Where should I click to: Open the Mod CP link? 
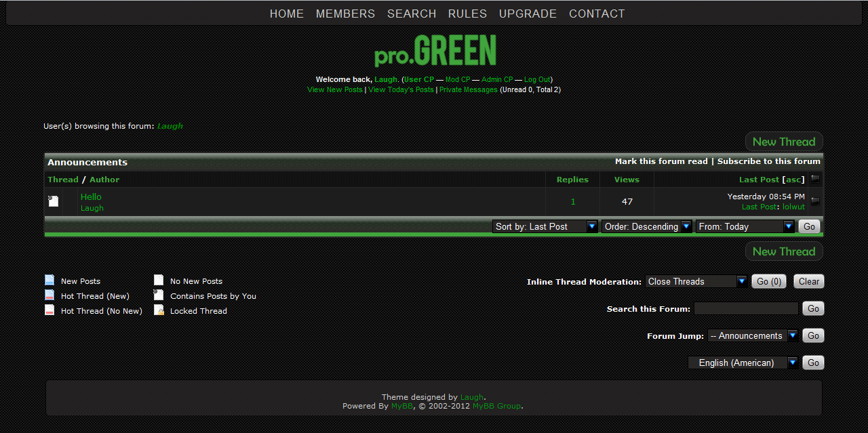(458, 79)
